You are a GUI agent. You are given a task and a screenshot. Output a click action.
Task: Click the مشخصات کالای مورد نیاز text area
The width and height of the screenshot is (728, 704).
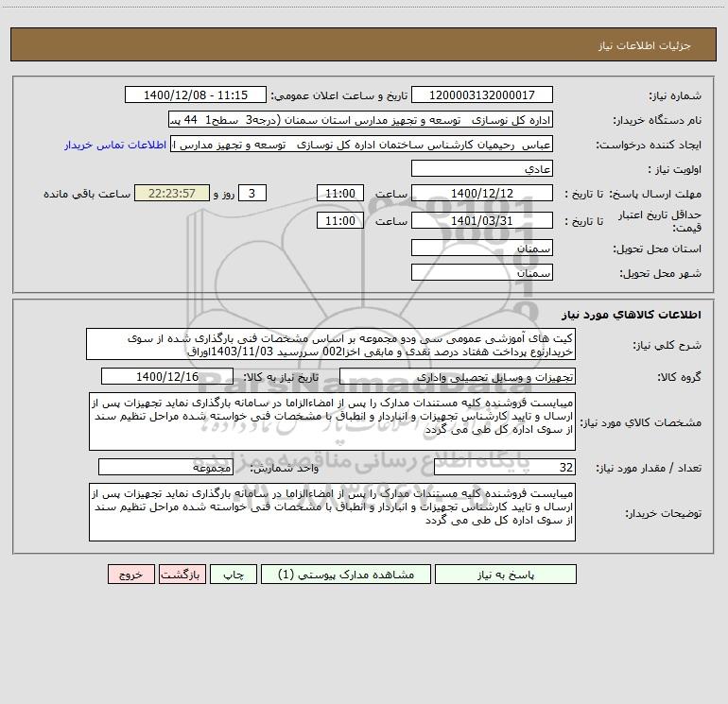point(332,421)
